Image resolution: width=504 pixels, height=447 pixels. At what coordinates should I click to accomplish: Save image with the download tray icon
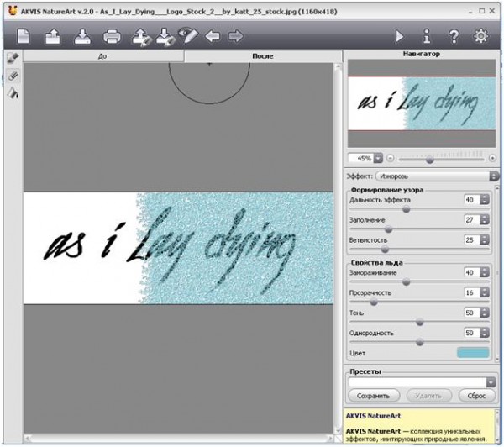click(x=82, y=36)
